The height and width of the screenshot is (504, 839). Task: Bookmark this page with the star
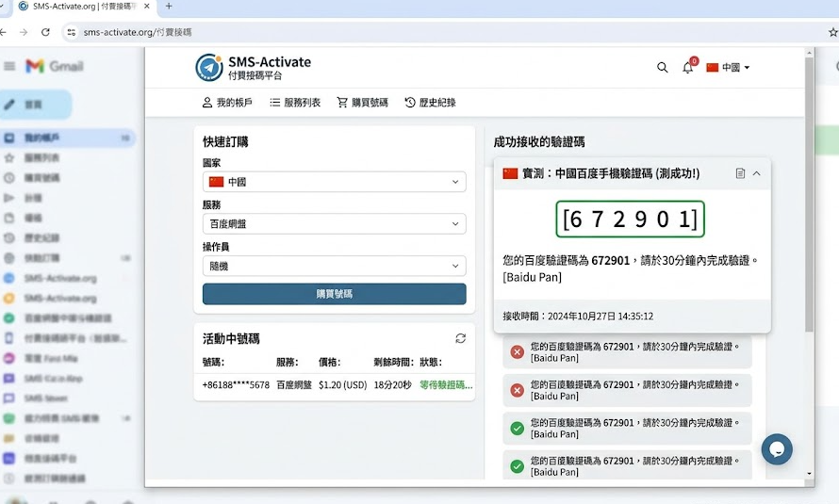(832, 32)
